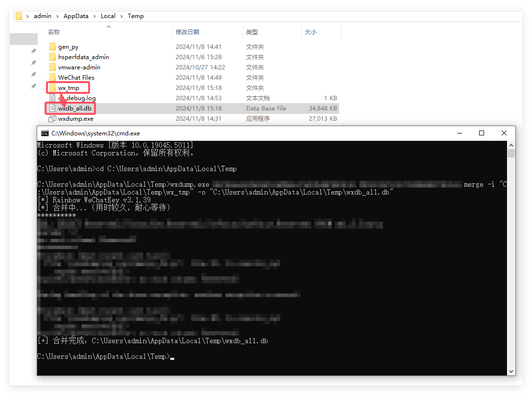The width and height of the screenshot is (532, 395).
Task: Click the 合并完成 output line in cmd
Action: coord(153,340)
